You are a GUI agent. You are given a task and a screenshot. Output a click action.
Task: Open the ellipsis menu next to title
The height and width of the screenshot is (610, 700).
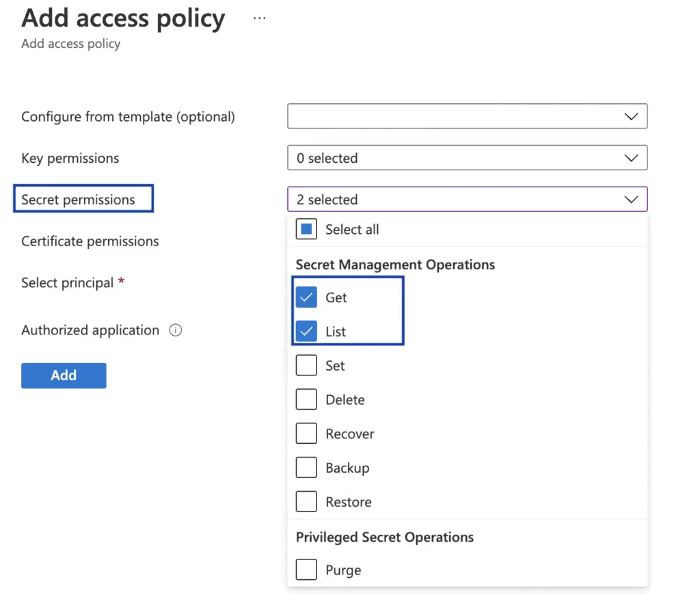[x=259, y=18]
